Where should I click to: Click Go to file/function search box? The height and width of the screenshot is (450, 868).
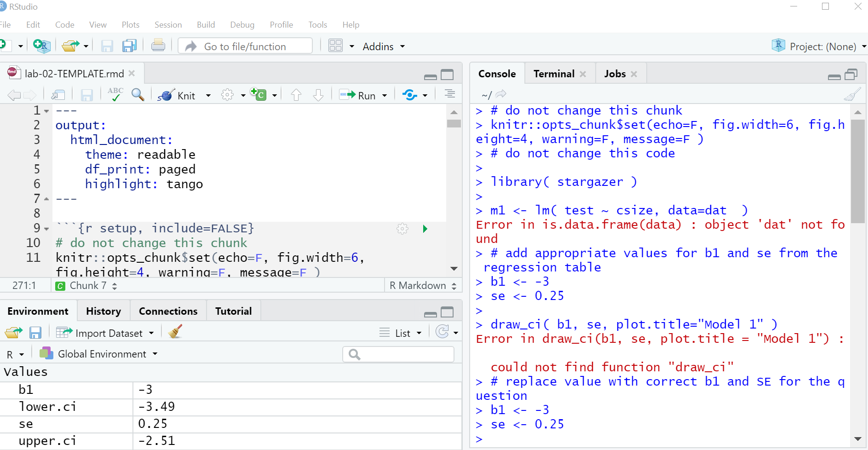pos(245,46)
